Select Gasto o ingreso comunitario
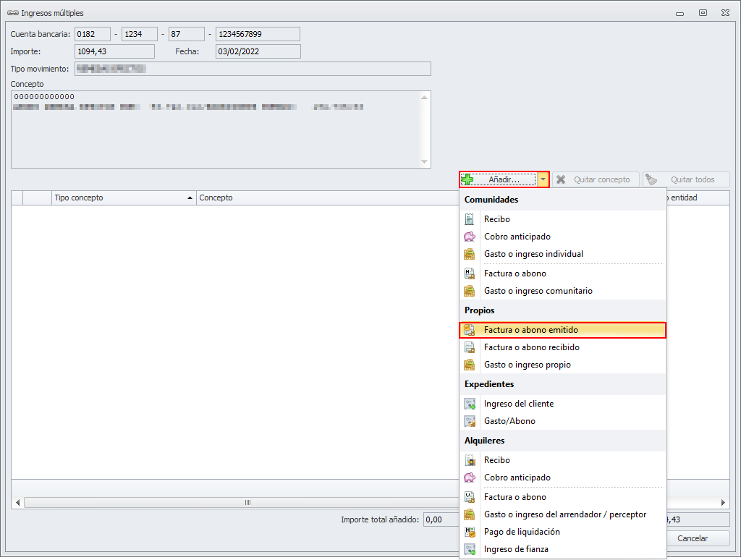The width and height of the screenshot is (741, 560). pyautogui.click(x=563, y=291)
